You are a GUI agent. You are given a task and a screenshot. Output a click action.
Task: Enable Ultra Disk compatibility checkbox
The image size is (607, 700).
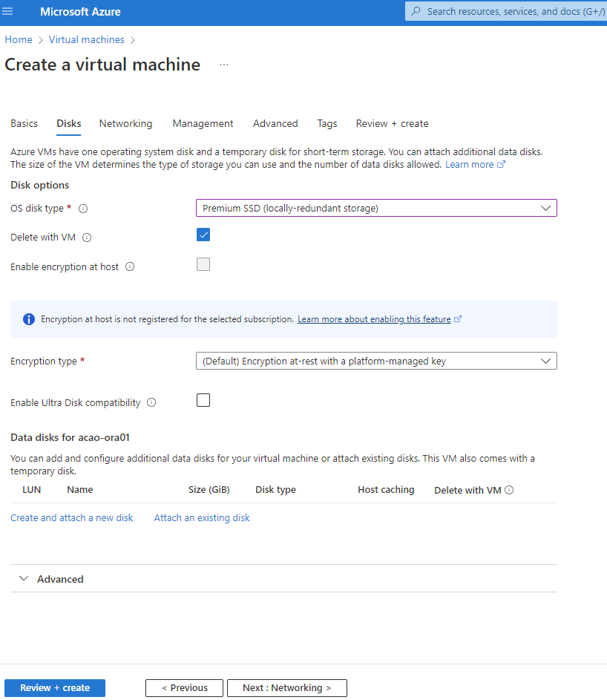tap(203, 400)
